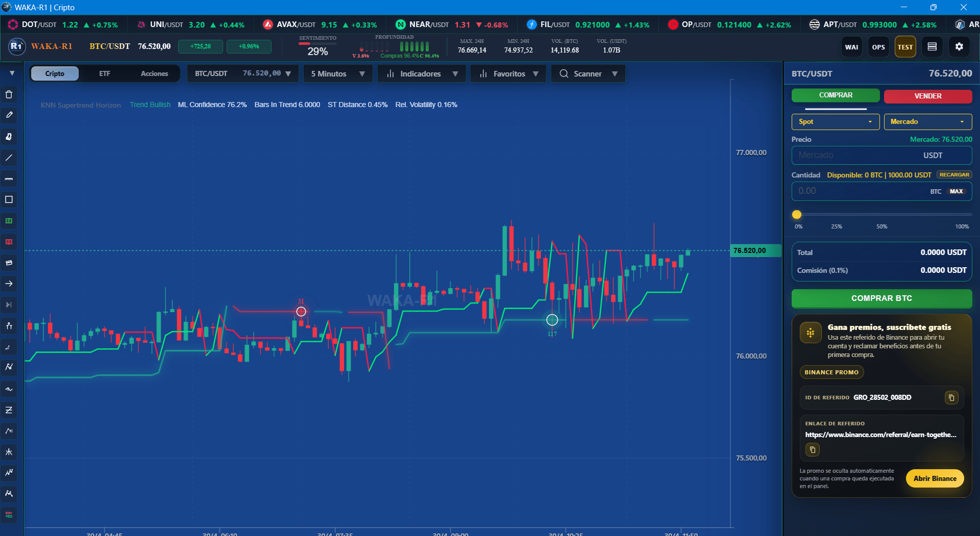Toggle the WAI button
Image resolution: width=980 pixels, height=536 pixels.
(851, 47)
